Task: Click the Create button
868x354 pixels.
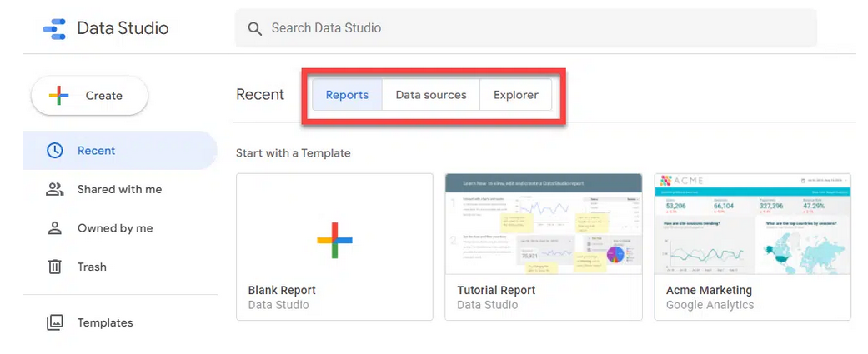Action: 90,96
